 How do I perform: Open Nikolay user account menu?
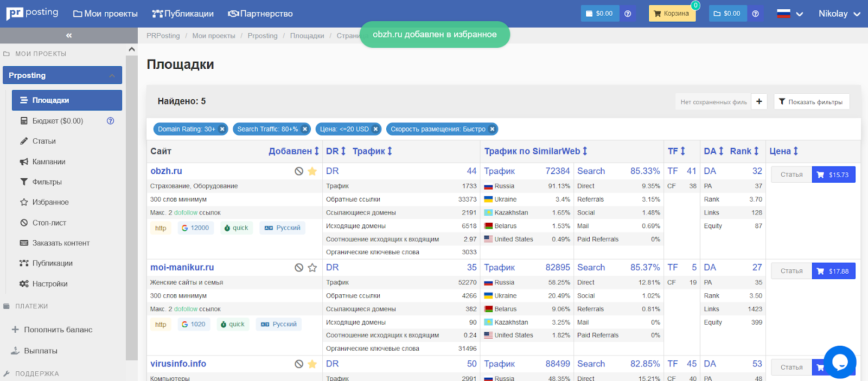click(839, 14)
